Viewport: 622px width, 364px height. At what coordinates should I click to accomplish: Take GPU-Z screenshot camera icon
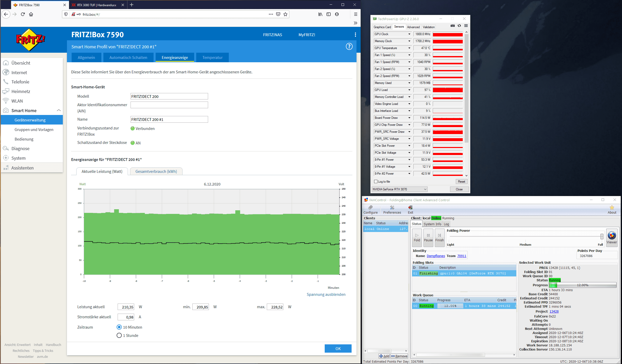click(x=452, y=26)
